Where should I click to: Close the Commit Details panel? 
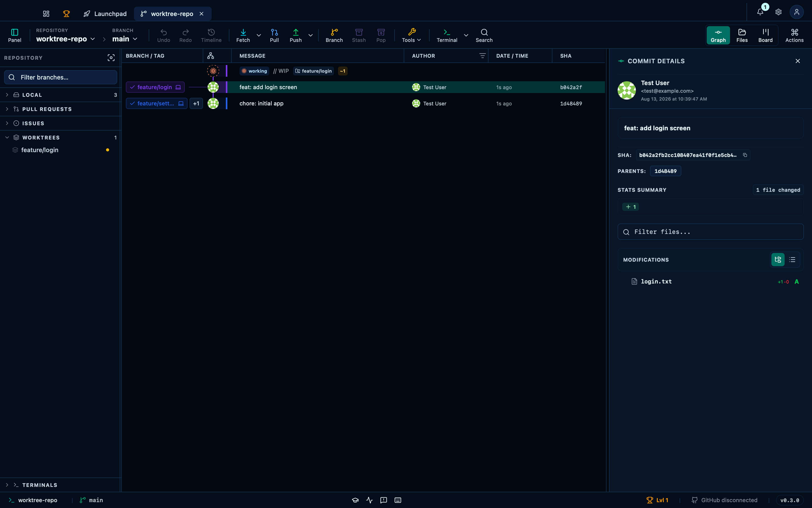(x=798, y=61)
